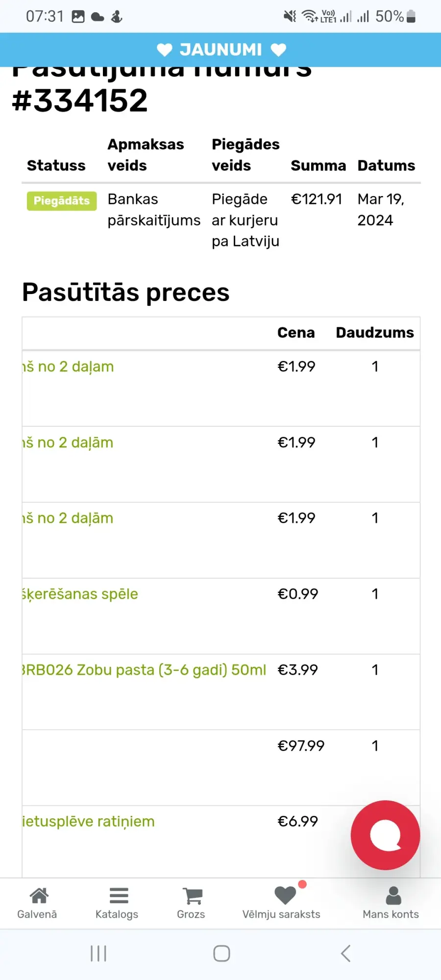Open the Vēlmju saraksts heart icon
The height and width of the screenshot is (980, 441).
tap(285, 896)
